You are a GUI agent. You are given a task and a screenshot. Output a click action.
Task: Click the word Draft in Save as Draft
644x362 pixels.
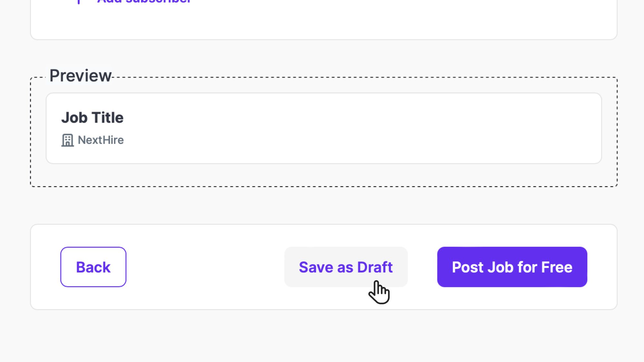(375, 267)
